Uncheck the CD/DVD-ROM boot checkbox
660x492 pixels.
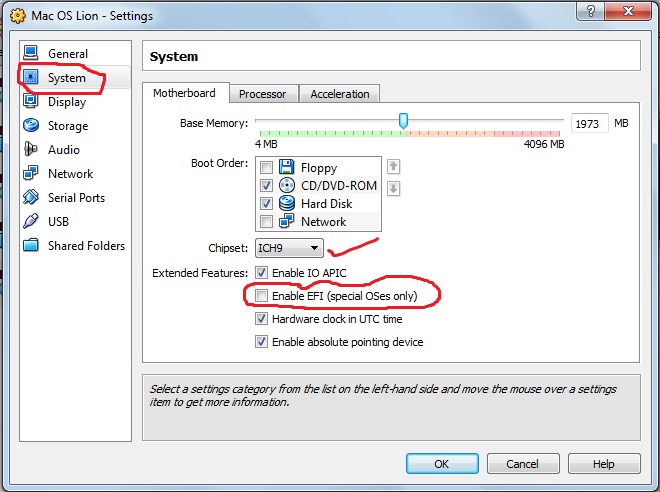click(x=266, y=186)
